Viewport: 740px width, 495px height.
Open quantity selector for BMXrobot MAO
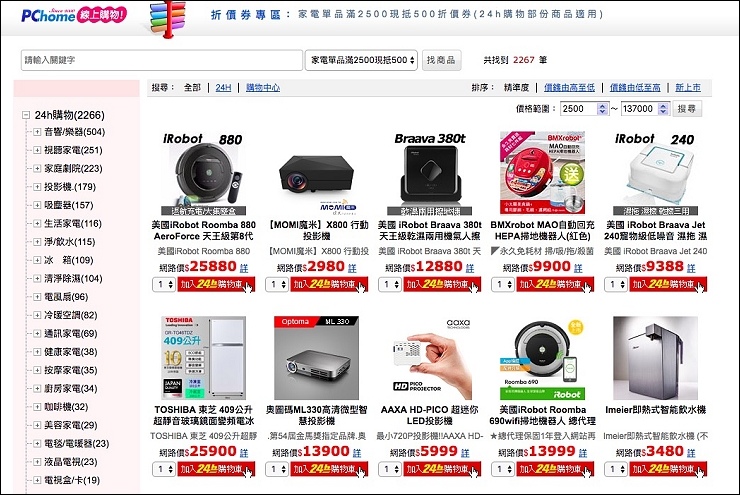[503, 285]
